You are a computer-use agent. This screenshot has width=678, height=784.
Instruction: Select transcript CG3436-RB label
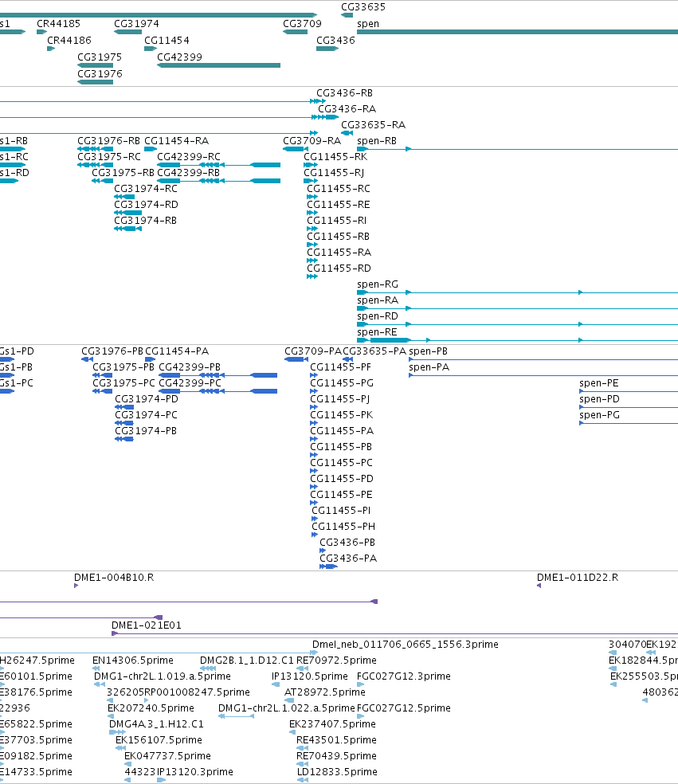point(344,93)
